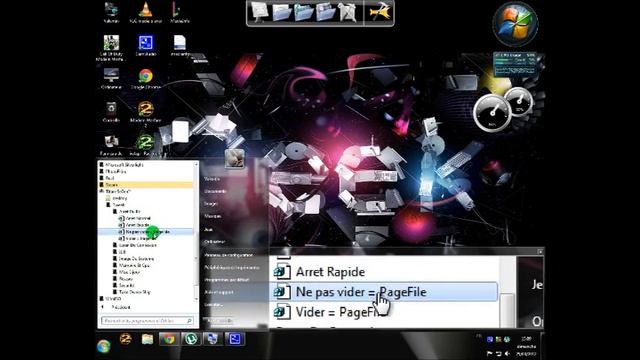
Task: Switch to Chrome on the taskbar
Action: click(169, 339)
